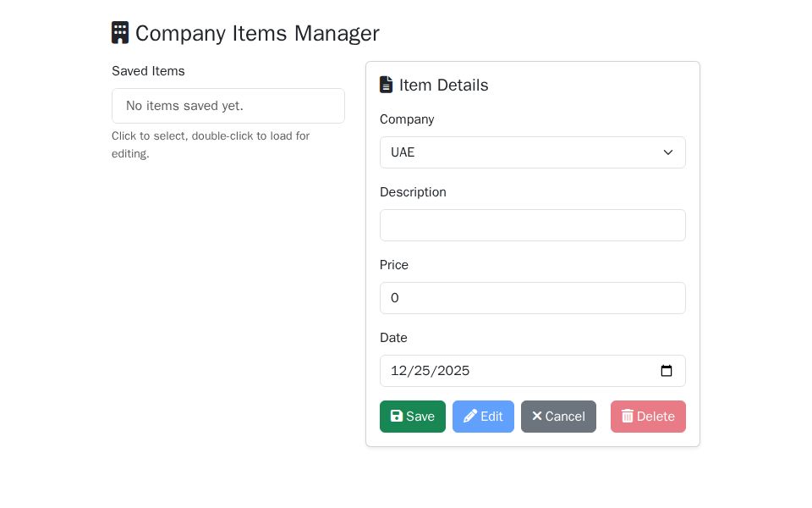
Task: Click the pencil icon on Edit button
Action: (x=470, y=416)
